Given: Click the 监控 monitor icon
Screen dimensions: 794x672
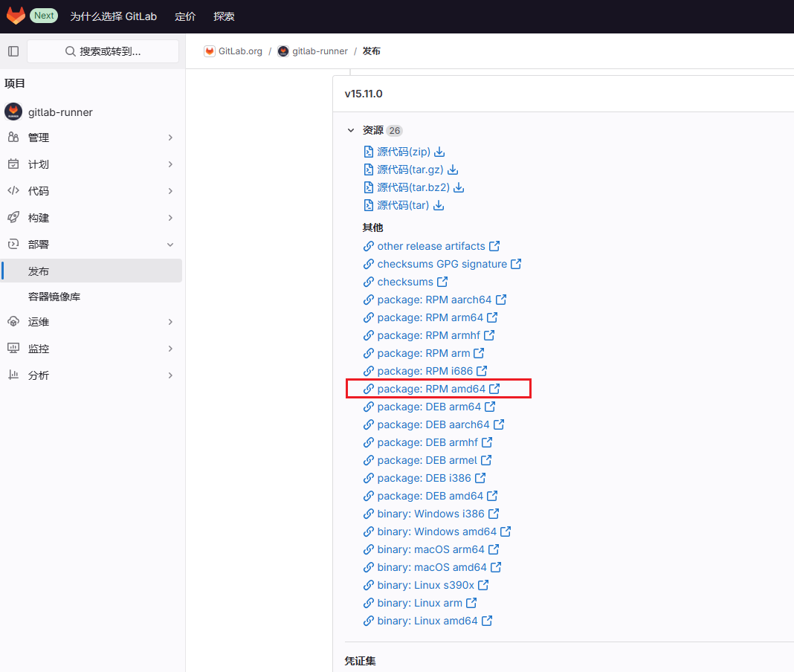Looking at the screenshot, I should [x=13, y=349].
